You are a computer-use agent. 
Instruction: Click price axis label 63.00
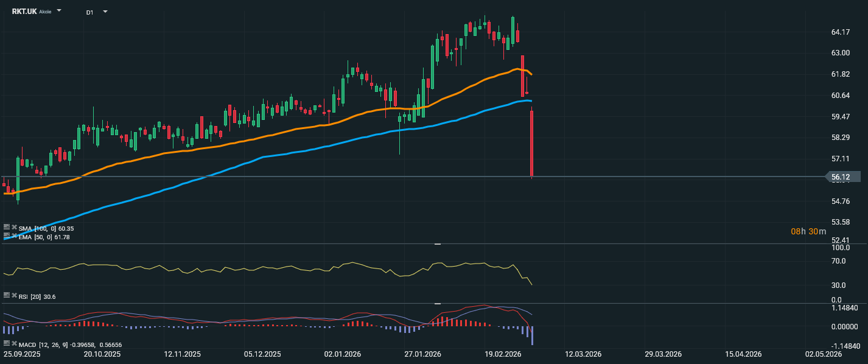click(x=841, y=53)
